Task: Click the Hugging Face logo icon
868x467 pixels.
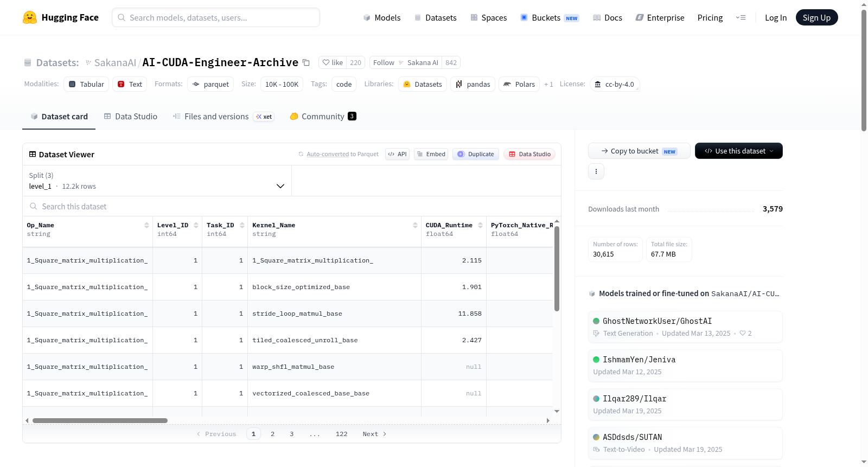Action: pos(30,17)
